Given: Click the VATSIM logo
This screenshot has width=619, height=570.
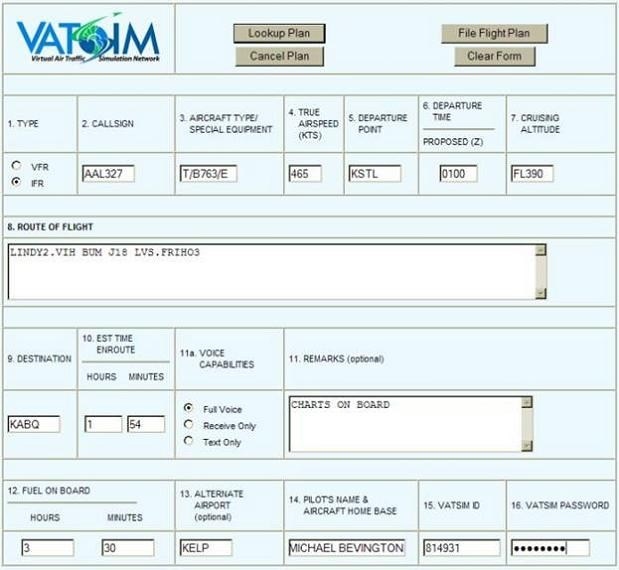Looking at the screenshot, I should [x=88, y=38].
